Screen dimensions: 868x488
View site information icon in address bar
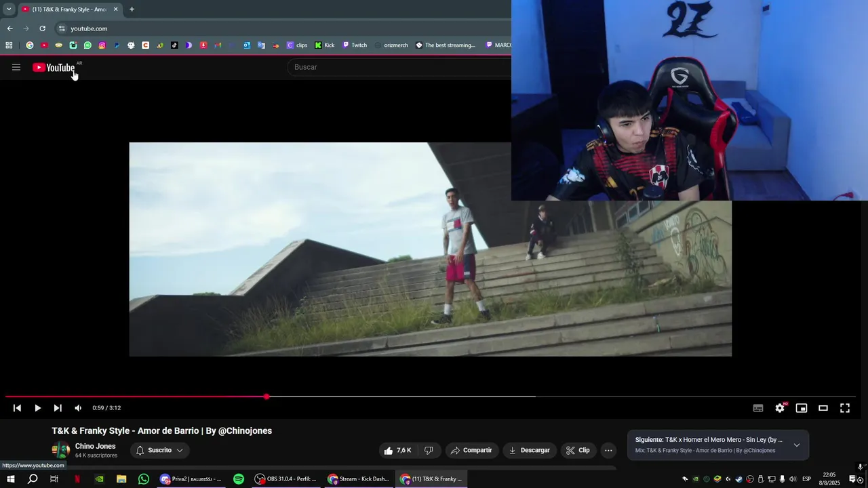tap(62, 28)
